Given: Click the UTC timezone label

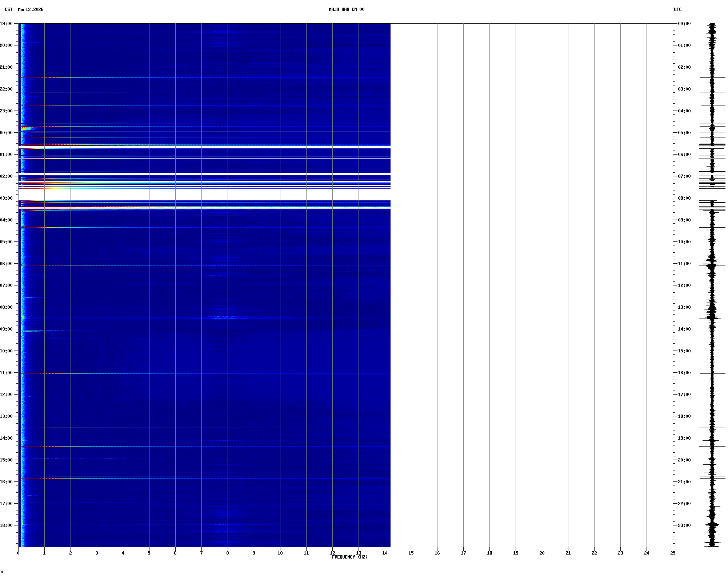Looking at the screenshot, I should coord(677,9).
